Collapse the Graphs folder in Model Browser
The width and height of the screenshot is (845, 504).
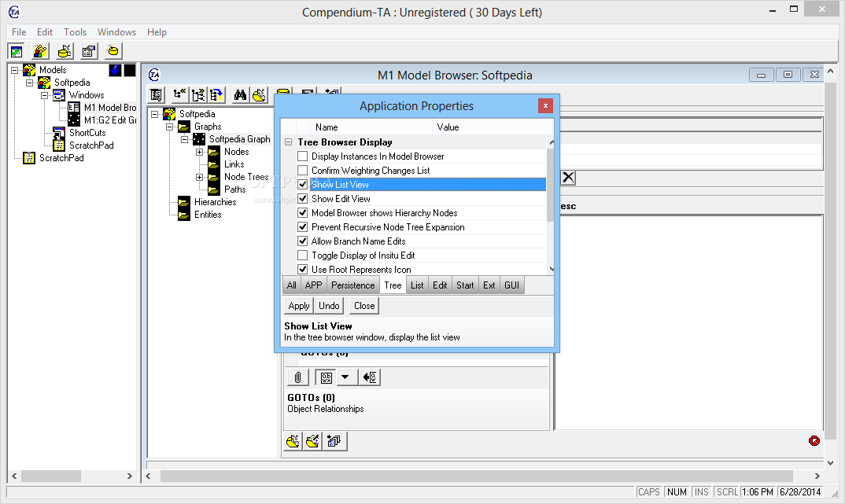pos(169,127)
